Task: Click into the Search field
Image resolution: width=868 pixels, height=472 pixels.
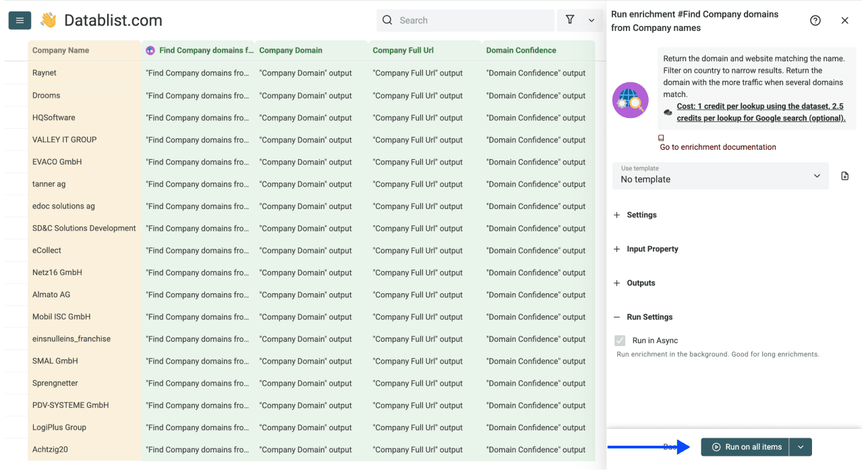Action: [465, 20]
